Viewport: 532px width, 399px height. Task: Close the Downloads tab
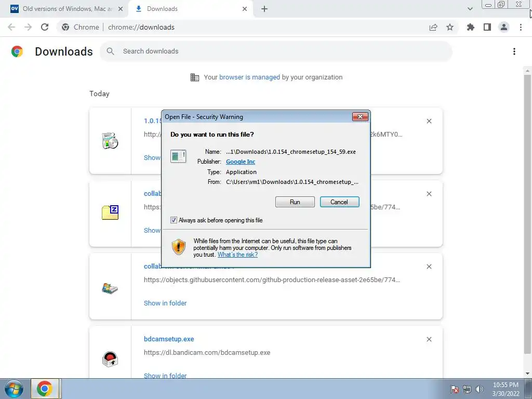[245, 9]
